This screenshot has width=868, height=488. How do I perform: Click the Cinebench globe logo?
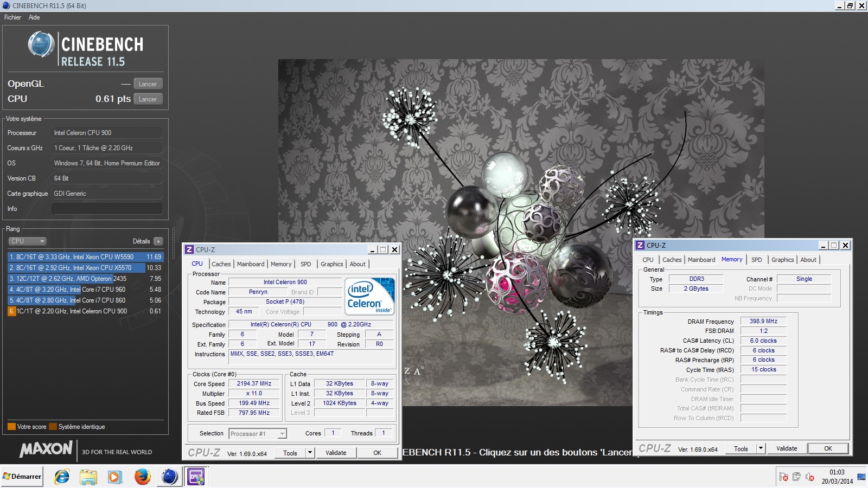coord(41,44)
